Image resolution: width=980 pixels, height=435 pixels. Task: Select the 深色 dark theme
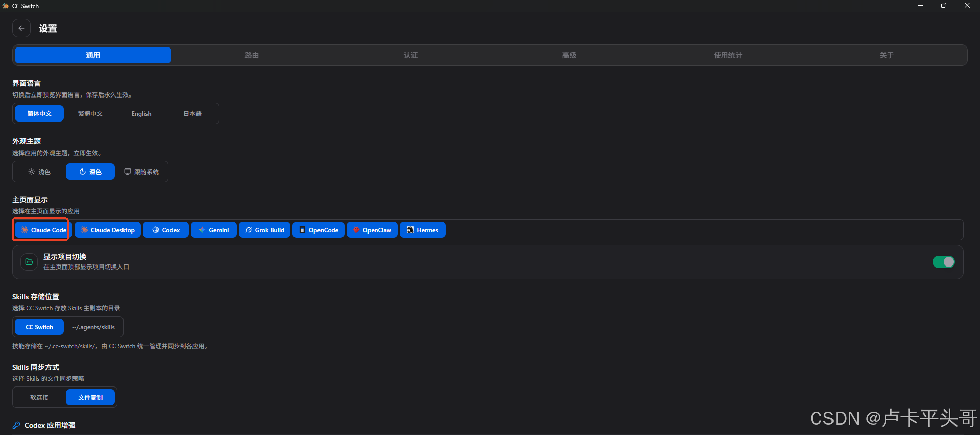(x=90, y=172)
